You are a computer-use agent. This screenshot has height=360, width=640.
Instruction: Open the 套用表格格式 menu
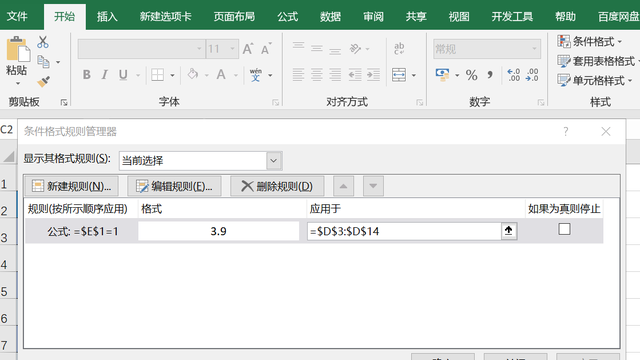pyautogui.click(x=597, y=61)
